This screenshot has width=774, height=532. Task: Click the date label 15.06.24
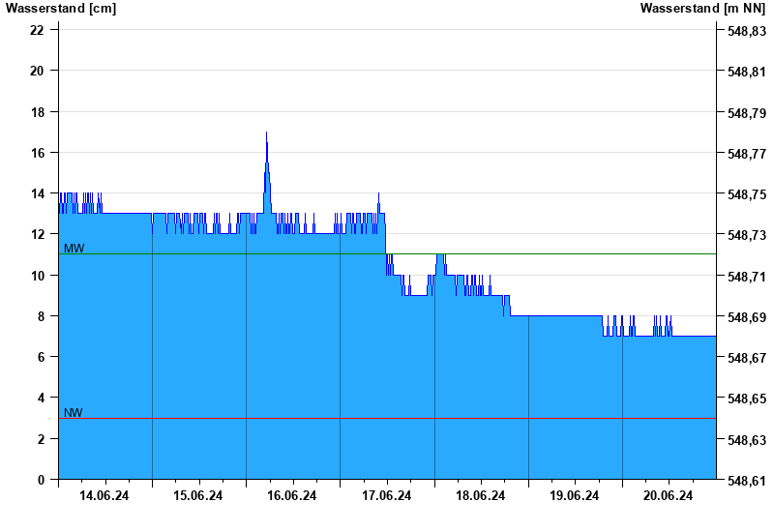click(x=198, y=495)
